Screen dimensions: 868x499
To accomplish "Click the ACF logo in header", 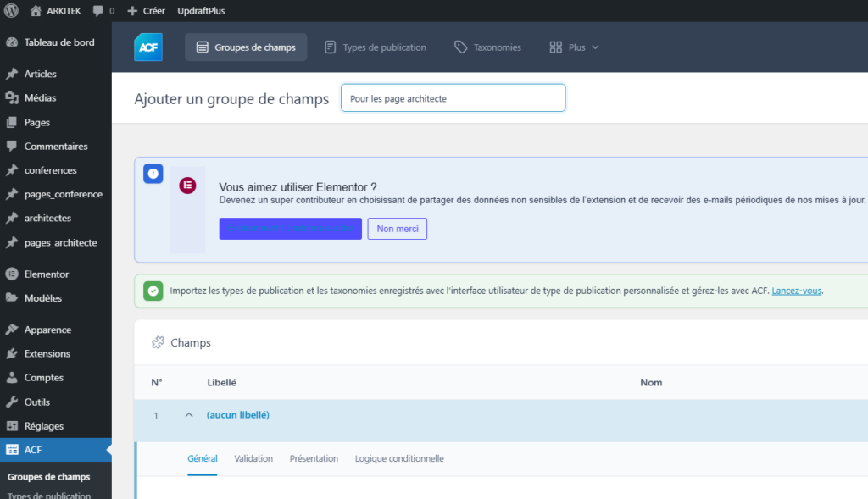I will (x=148, y=47).
